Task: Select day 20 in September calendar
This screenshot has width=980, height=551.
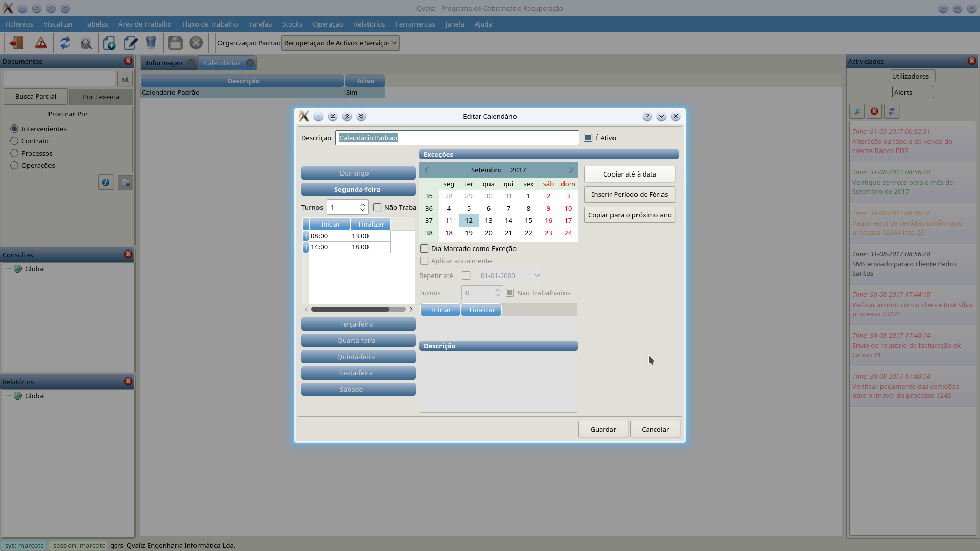Action: tap(488, 233)
